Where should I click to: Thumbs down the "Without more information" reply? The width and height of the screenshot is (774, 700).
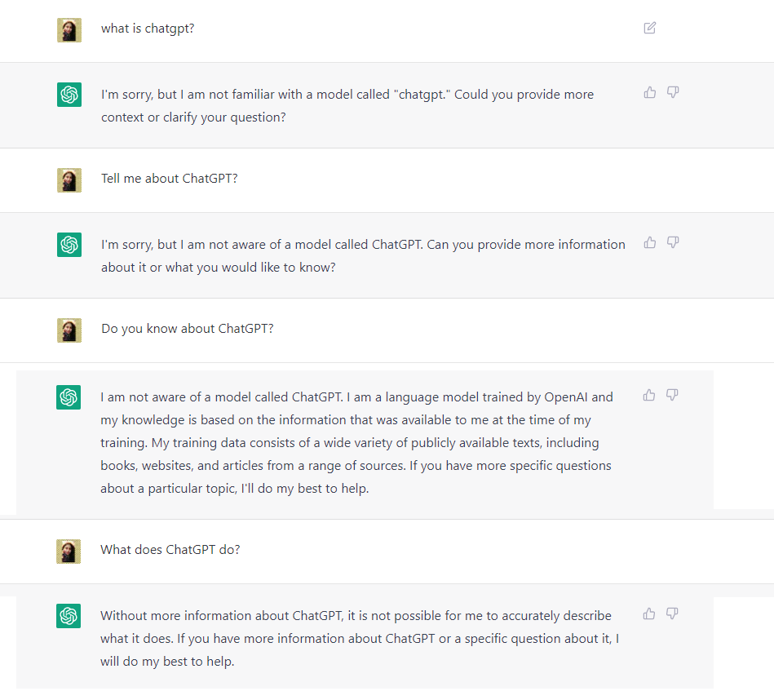[x=672, y=614]
